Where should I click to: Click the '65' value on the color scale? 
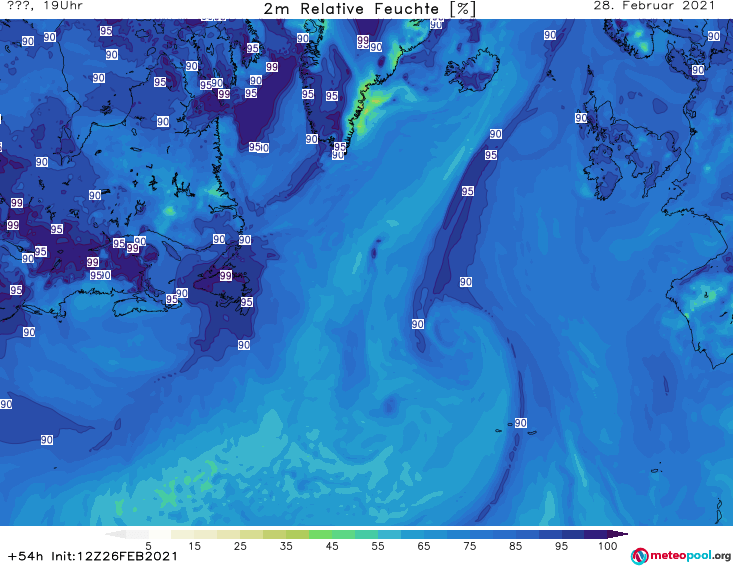coord(424,546)
